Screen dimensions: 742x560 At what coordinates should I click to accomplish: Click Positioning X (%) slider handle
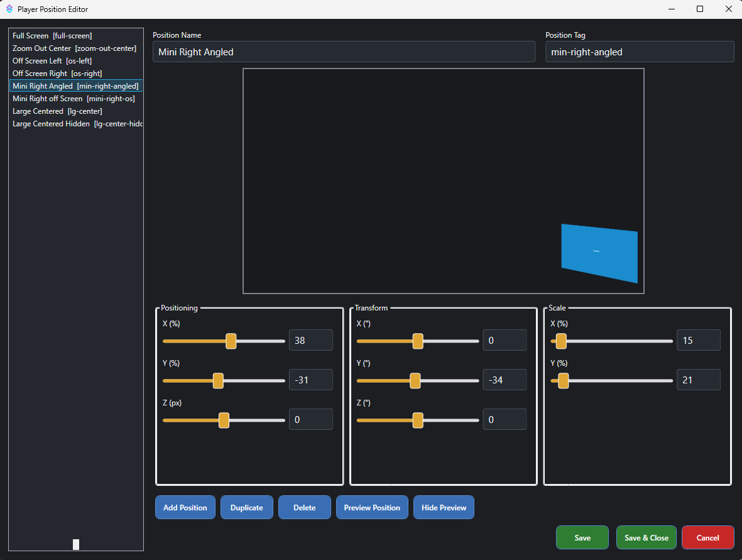point(231,341)
